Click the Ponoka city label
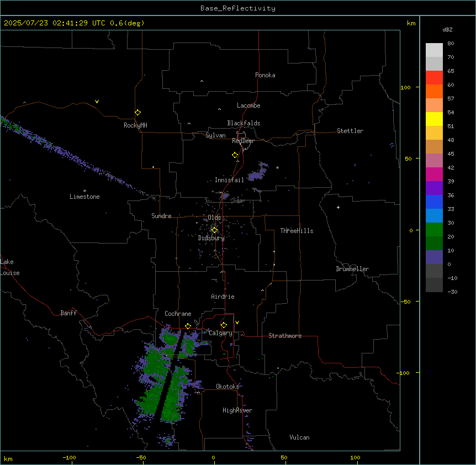 265,75
